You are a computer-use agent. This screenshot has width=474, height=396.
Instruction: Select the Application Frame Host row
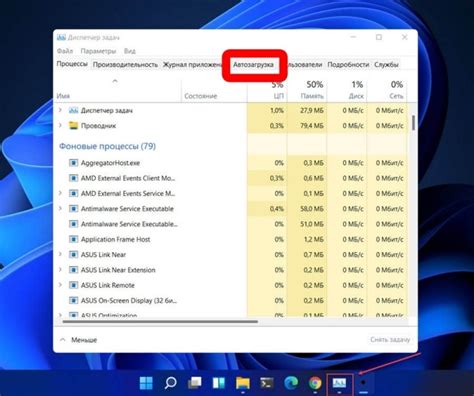[231, 239]
